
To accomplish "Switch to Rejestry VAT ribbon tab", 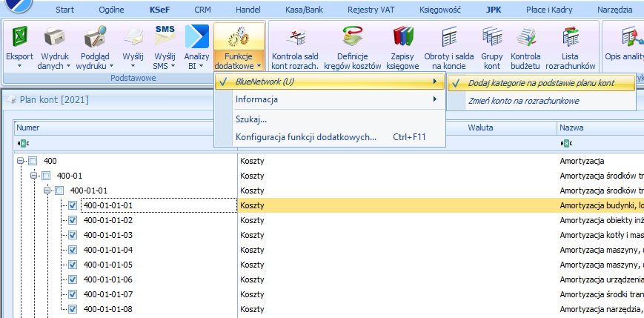I will (371, 10).
